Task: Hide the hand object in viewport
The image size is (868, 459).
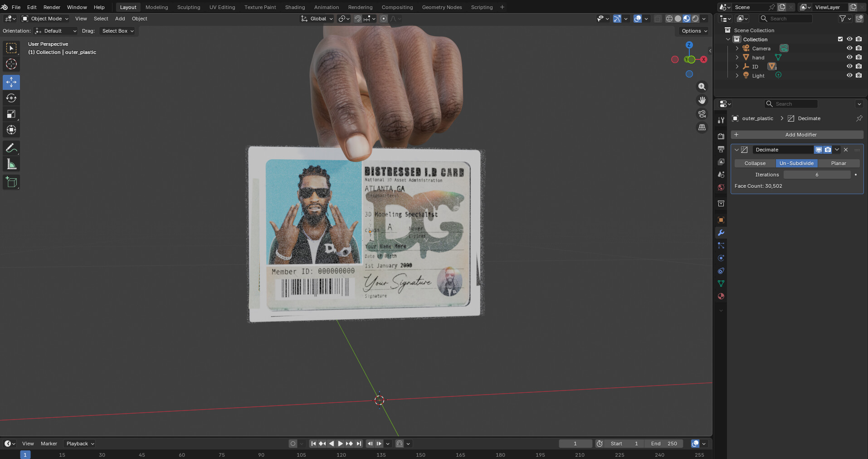Action: (x=849, y=57)
